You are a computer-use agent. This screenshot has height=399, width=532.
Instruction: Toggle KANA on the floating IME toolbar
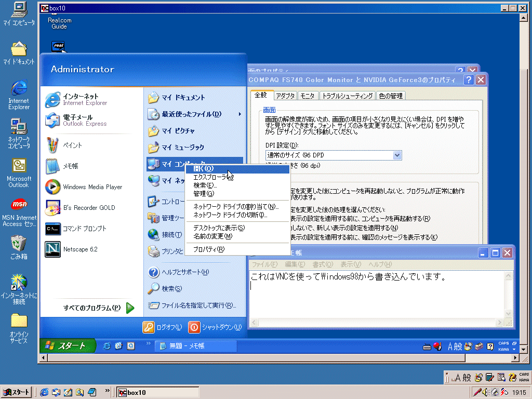coord(524,380)
